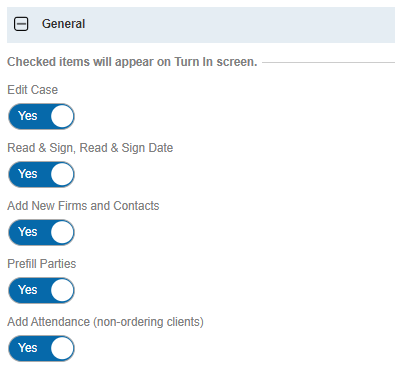Switch off the Prefill Parties toggle

pyautogui.click(x=41, y=290)
